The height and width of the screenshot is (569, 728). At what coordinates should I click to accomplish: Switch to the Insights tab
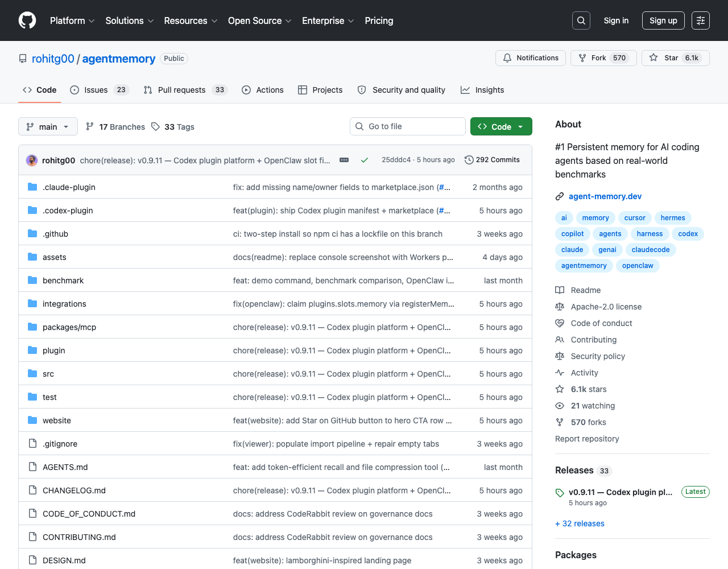pos(482,90)
